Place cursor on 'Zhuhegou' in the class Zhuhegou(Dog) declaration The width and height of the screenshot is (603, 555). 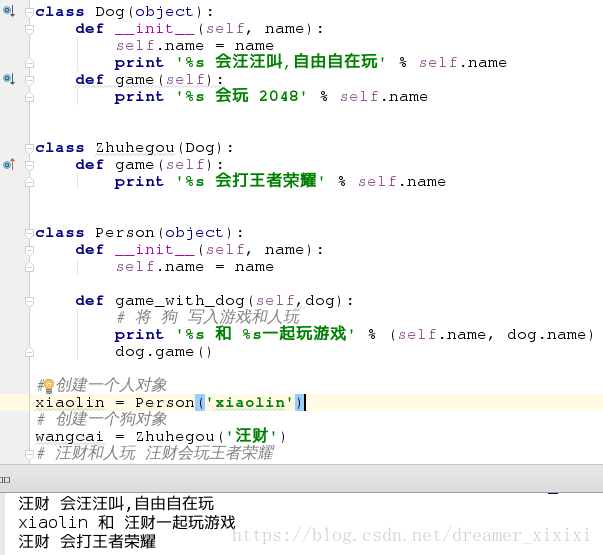tap(135, 148)
